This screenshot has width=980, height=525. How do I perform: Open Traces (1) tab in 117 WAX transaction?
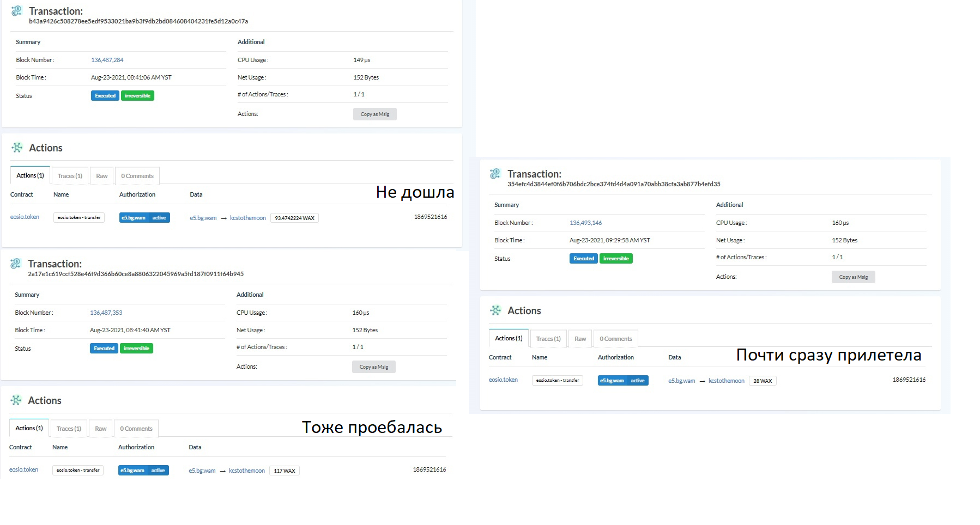click(69, 429)
